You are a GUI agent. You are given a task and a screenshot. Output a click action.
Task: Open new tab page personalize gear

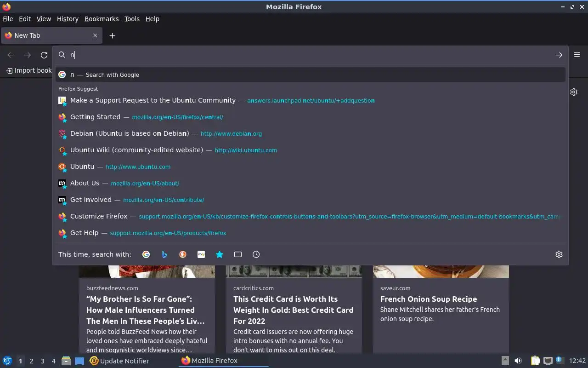click(574, 92)
